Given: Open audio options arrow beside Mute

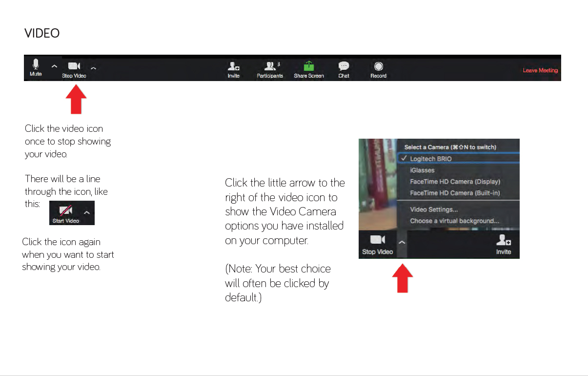Looking at the screenshot, I should coord(55,66).
